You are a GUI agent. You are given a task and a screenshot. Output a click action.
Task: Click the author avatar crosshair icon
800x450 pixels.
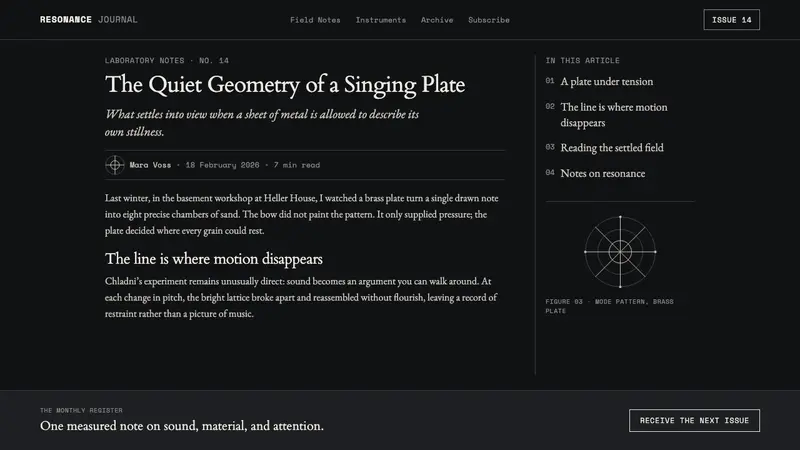115,165
